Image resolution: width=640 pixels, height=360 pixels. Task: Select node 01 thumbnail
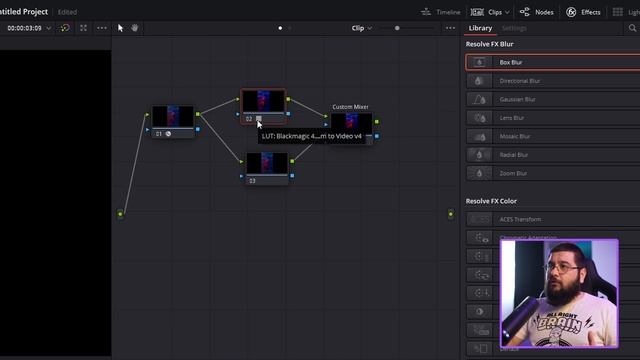pos(173,116)
